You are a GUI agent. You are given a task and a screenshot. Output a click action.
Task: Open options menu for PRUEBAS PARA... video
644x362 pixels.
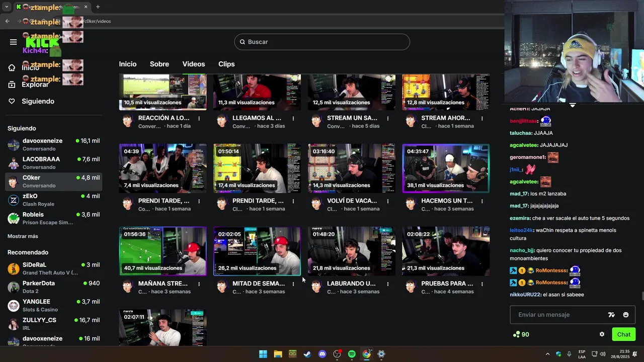coord(482,284)
